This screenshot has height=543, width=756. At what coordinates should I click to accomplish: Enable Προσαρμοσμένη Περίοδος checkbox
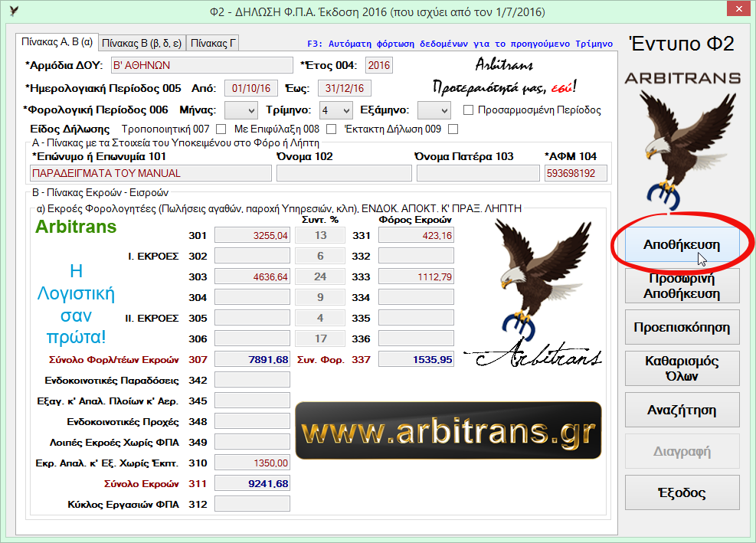[468, 110]
